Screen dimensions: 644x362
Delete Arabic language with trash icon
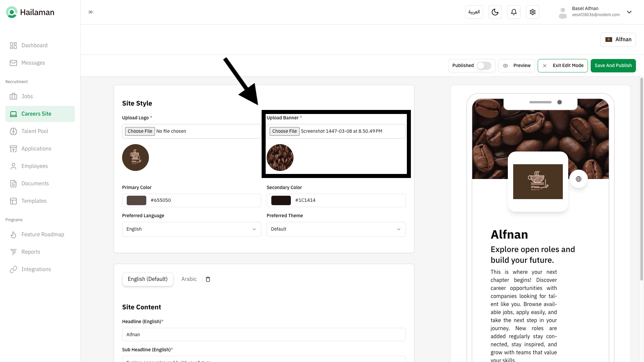click(x=208, y=279)
